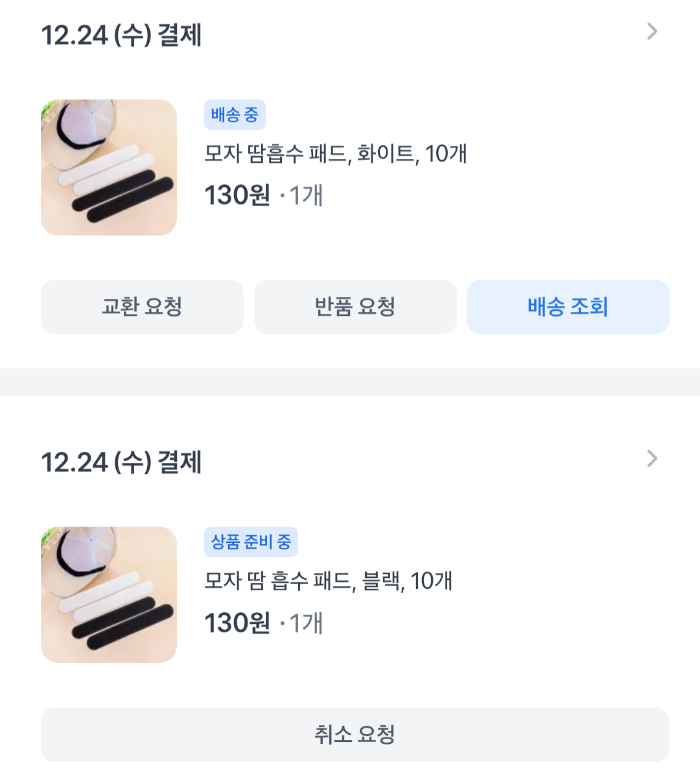Tap the 1개 quantity on the white pad order
The width and height of the screenshot is (700, 775).
tap(306, 195)
